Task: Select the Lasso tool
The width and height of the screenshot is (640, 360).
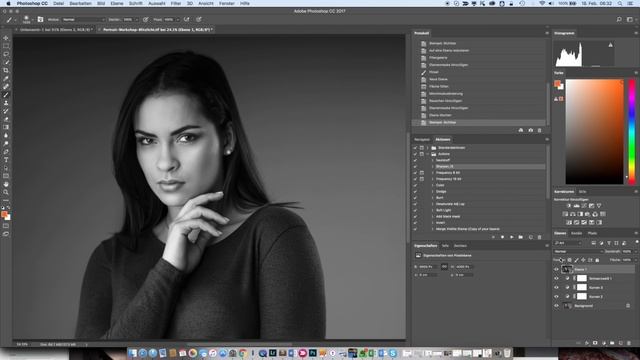Action: (x=6, y=54)
